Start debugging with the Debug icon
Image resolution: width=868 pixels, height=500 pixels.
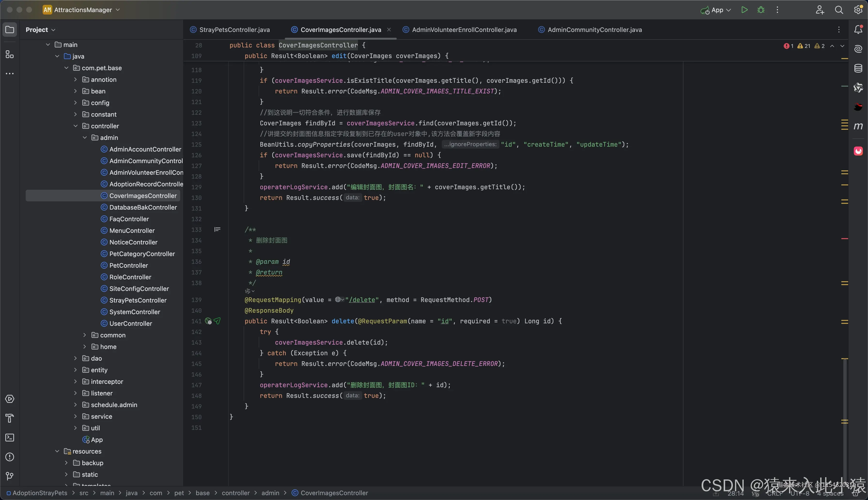click(761, 10)
